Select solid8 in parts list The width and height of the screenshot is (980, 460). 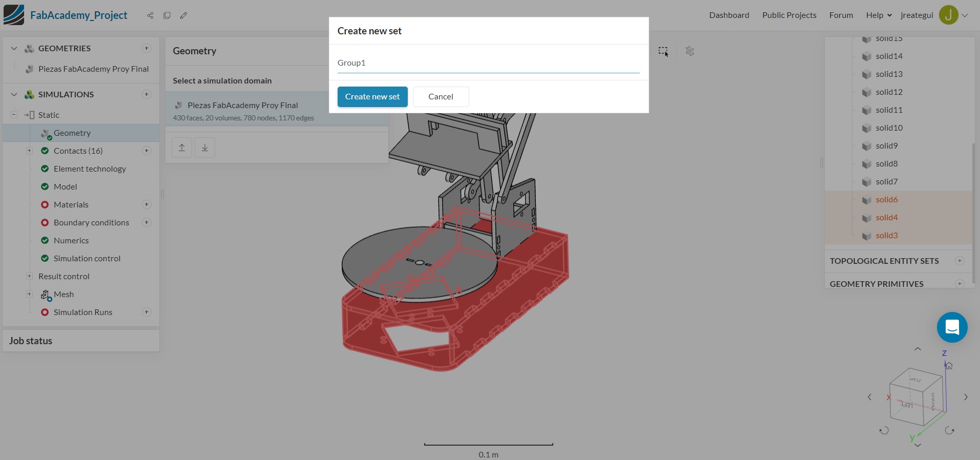point(886,163)
